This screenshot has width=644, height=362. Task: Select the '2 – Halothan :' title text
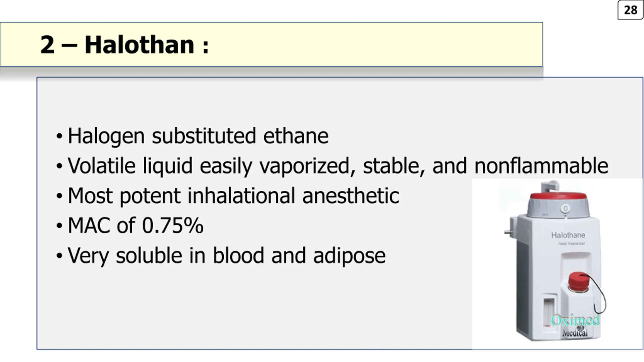pyautogui.click(x=125, y=45)
